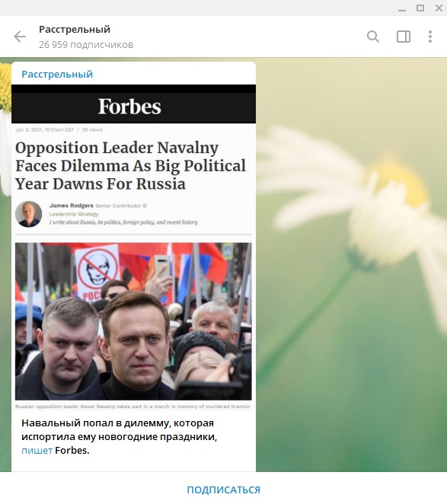Image resolution: width=447 pixels, height=504 pixels.
Task: Click James Rodgers author avatar in image
Action: pos(29,214)
